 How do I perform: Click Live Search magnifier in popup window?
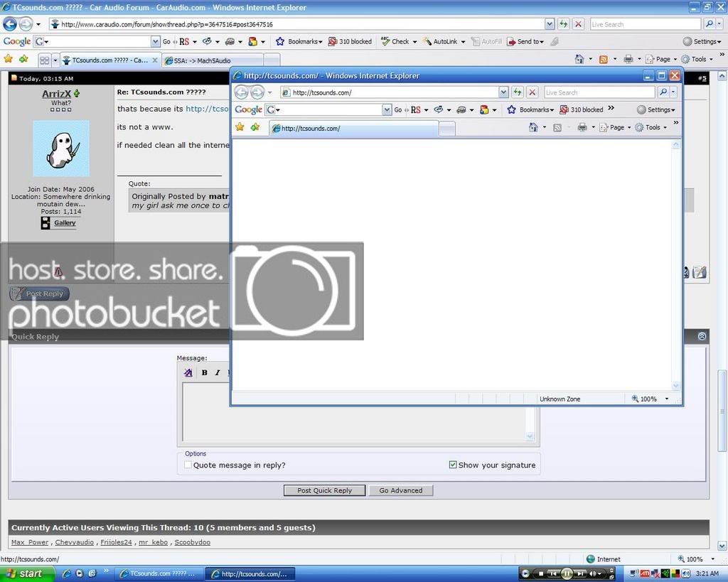point(663,92)
